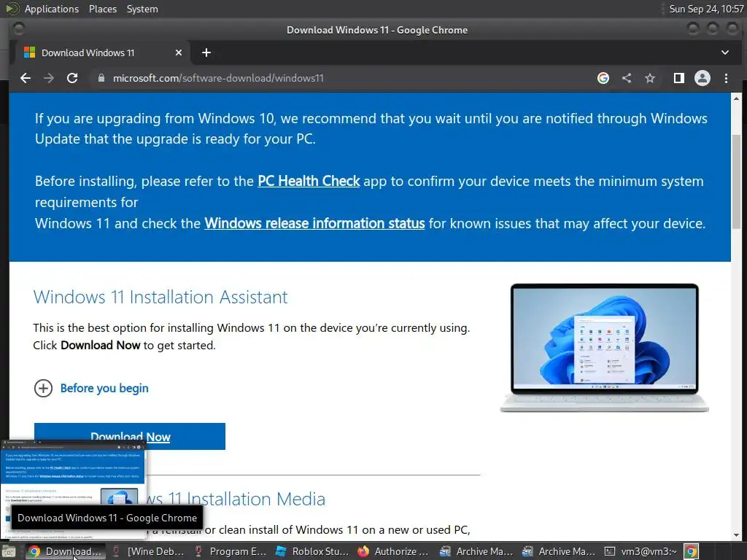
Task: Open a new tab with the plus button
Action: 206,52
